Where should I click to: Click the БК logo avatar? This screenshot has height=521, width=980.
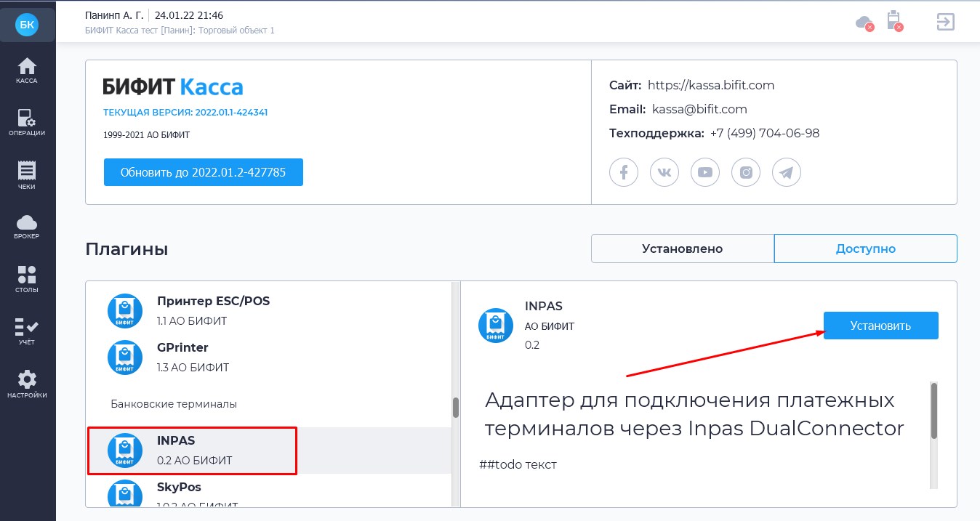pos(27,25)
